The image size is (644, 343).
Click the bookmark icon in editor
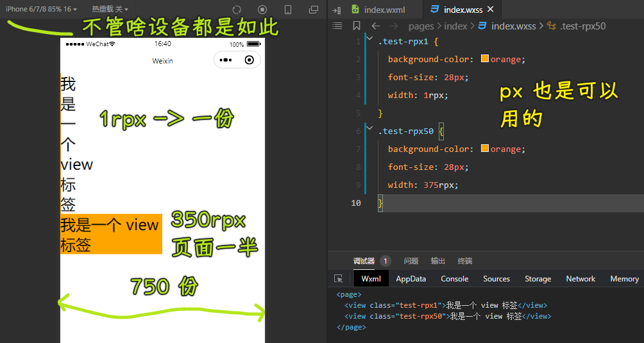[x=357, y=26]
